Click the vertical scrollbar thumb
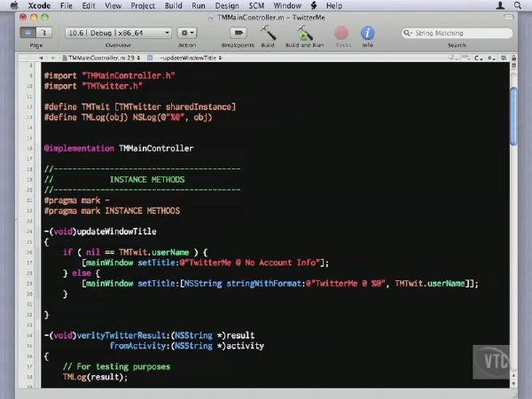Screen dimensions: 532x399 [x=513, y=116]
